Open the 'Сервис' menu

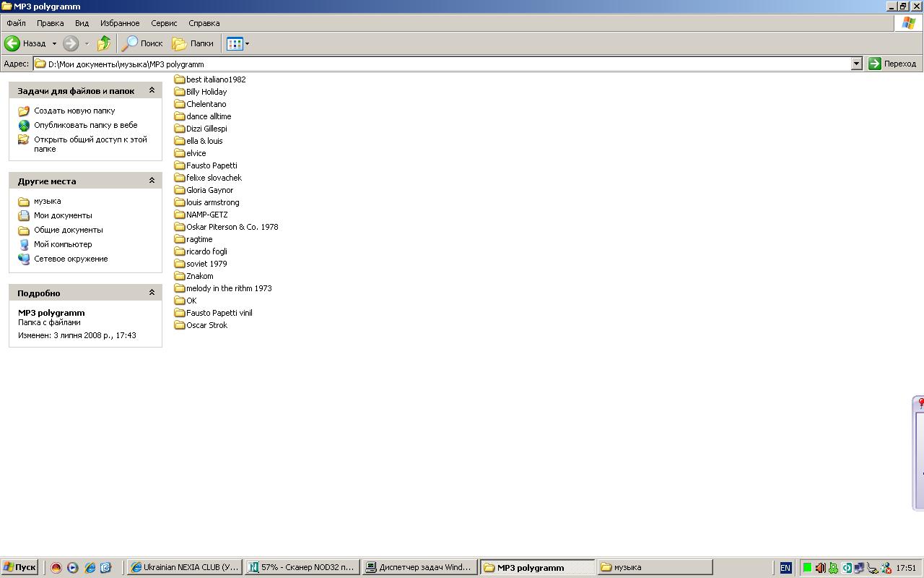click(x=164, y=23)
